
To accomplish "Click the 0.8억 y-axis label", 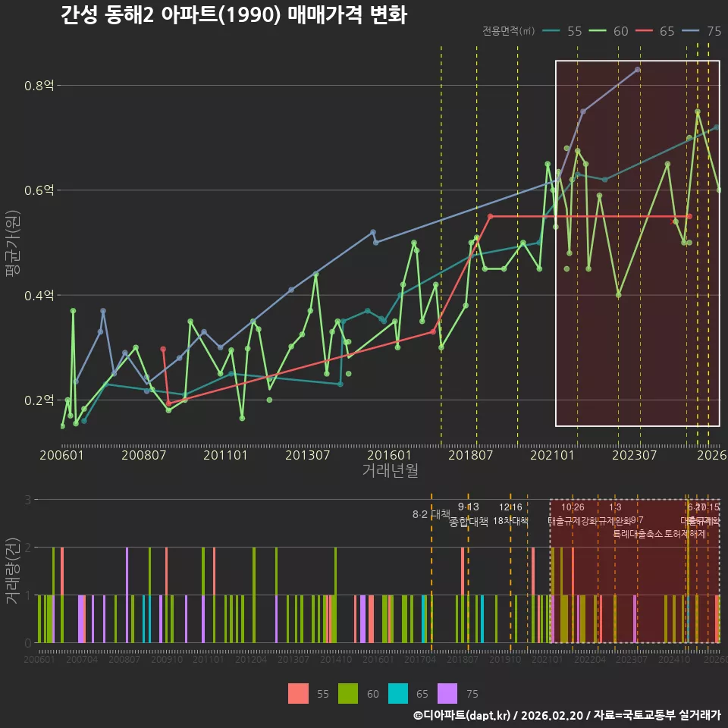I will point(39,86).
